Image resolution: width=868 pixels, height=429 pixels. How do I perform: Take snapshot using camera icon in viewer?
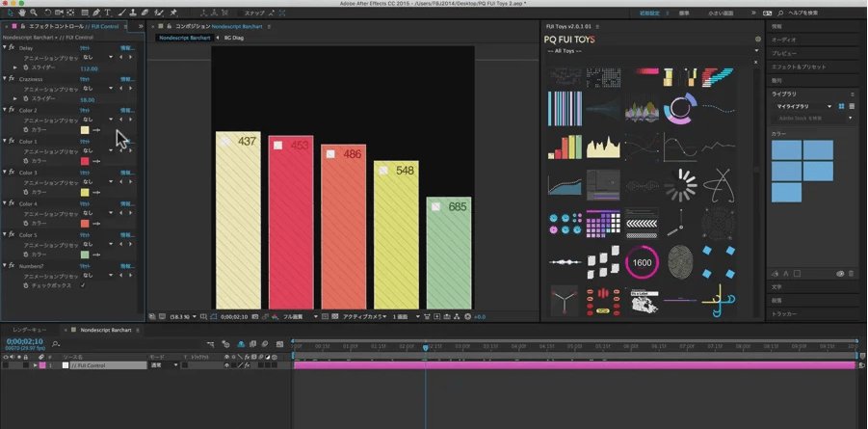tap(255, 316)
